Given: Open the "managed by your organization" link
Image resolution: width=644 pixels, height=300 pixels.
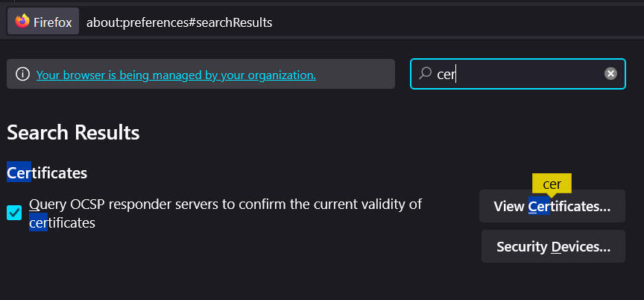Looking at the screenshot, I should pos(176,75).
